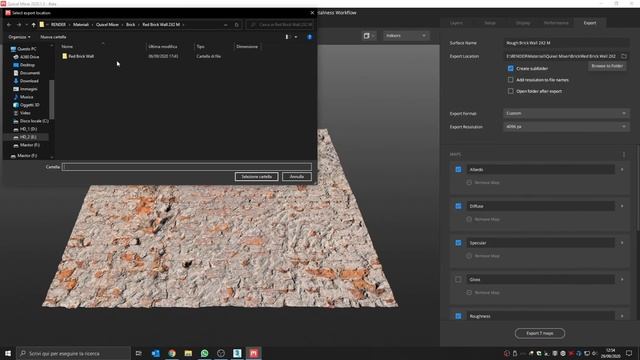Click Quixel Mixer in the breadcrumb path
Screen dimensions: 640x360
pos(107,25)
